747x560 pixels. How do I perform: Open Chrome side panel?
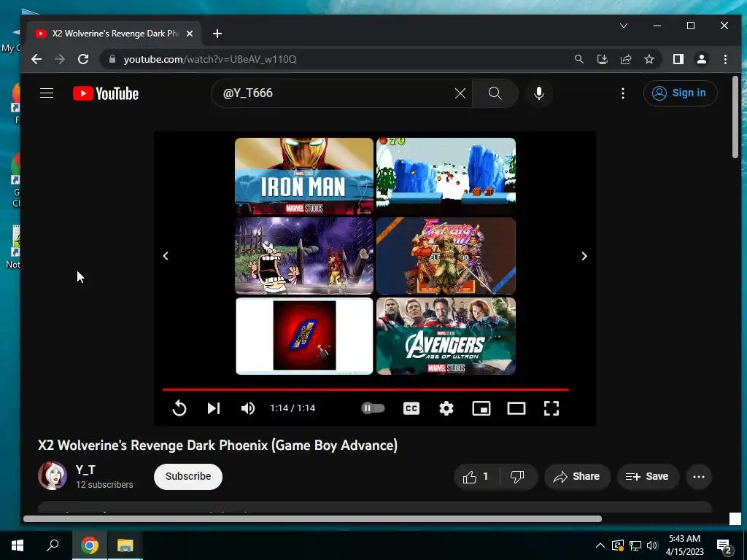click(678, 59)
